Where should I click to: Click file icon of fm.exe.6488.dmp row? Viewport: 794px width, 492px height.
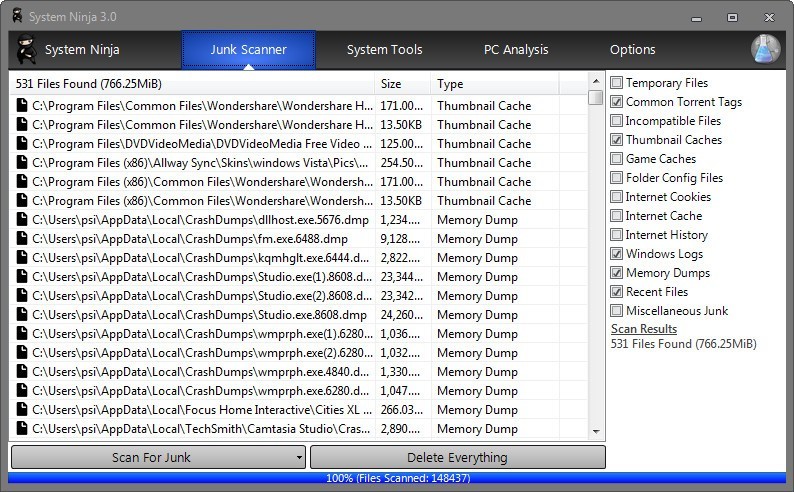point(22,238)
